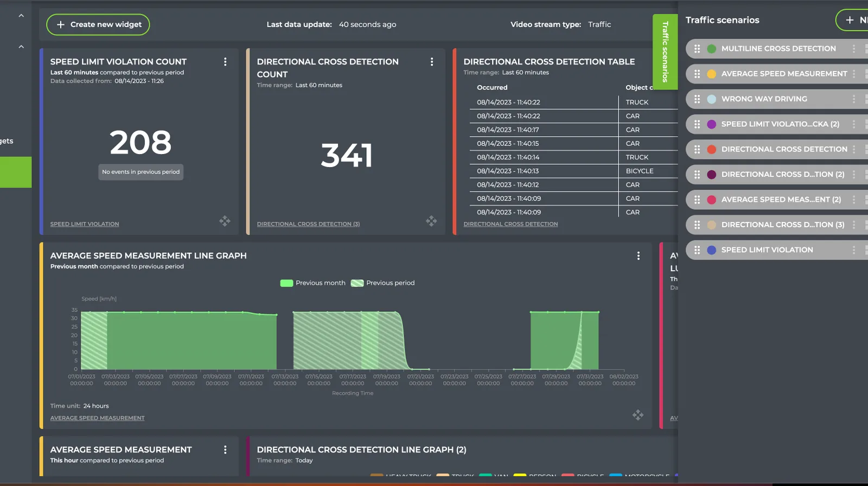Toggle Previous month series in graph legend
This screenshot has width=868, height=486.
coord(312,283)
